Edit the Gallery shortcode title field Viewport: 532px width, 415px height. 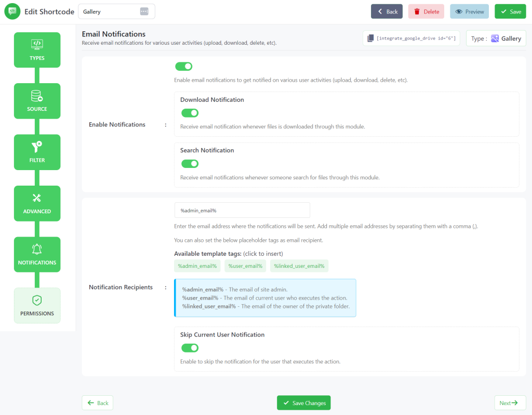coord(116,11)
